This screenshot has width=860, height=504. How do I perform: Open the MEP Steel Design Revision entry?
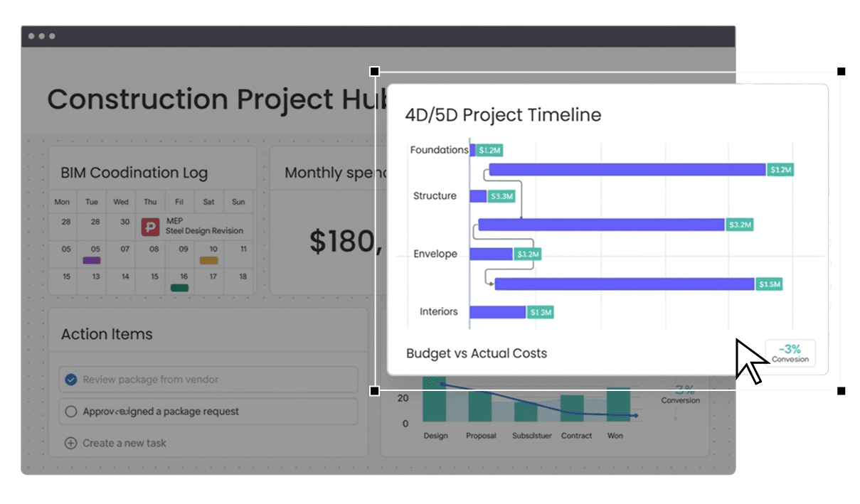204,226
